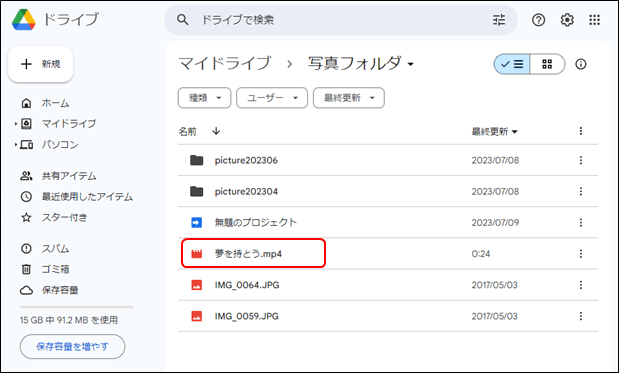
Task: Click 2023/07/08 date of picture202304
Action: pyautogui.click(x=495, y=191)
